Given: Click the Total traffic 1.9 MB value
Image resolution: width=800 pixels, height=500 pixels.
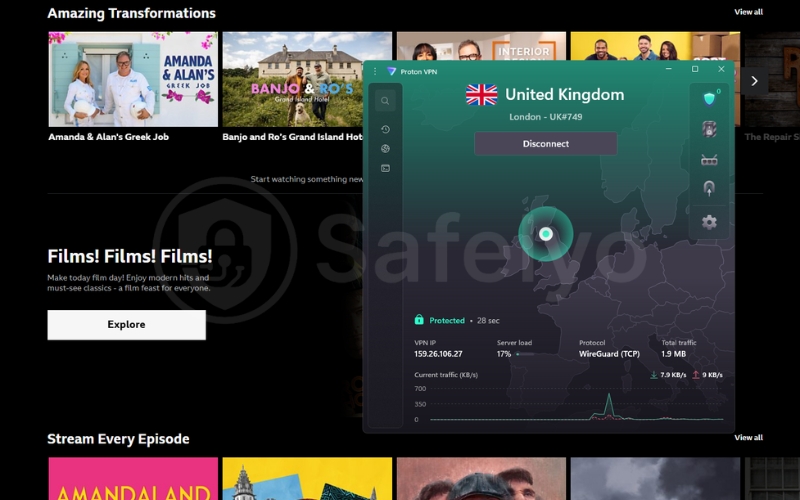Looking at the screenshot, I should click(x=673, y=354).
